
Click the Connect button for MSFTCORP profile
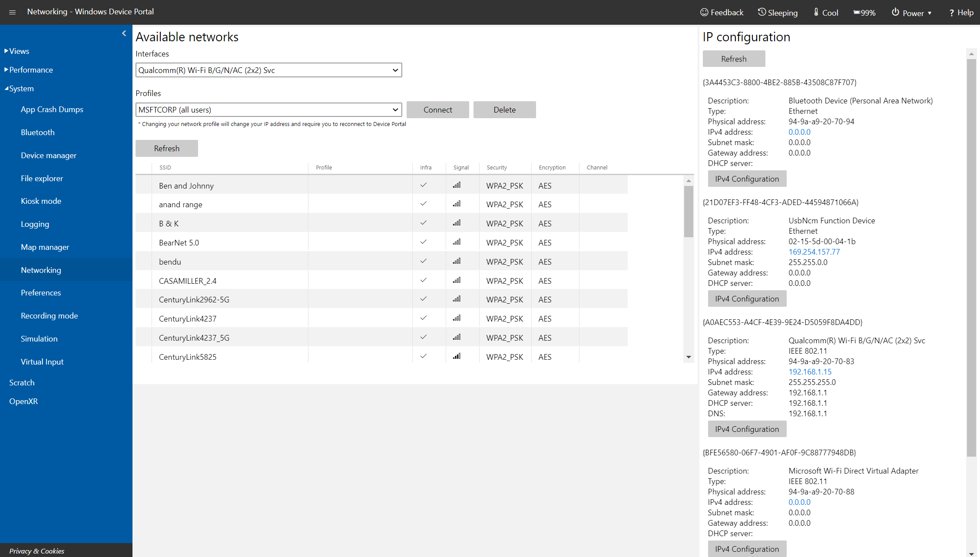tap(437, 110)
